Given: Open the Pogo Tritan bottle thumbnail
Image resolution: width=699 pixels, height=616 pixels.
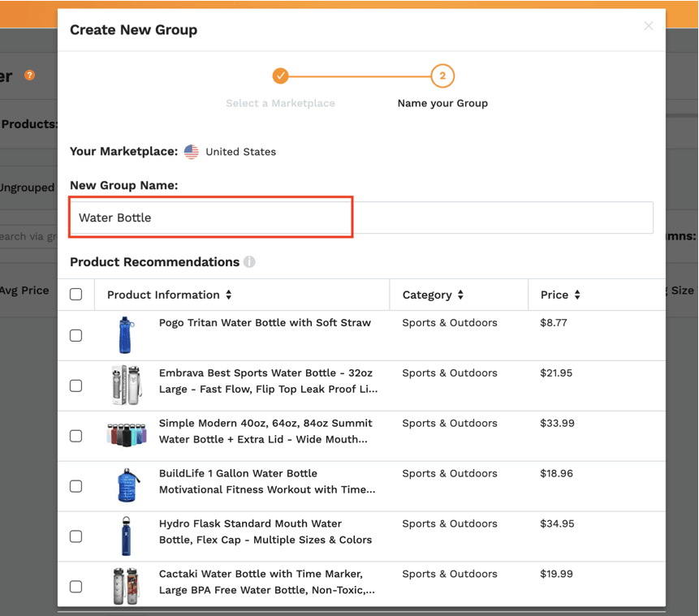Looking at the screenshot, I should pos(126,335).
